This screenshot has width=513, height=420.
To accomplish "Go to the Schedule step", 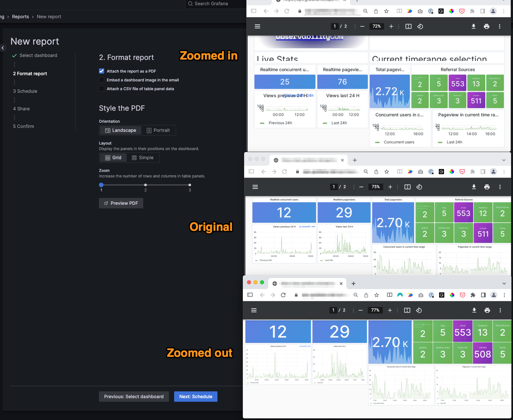I will pyautogui.click(x=196, y=397).
